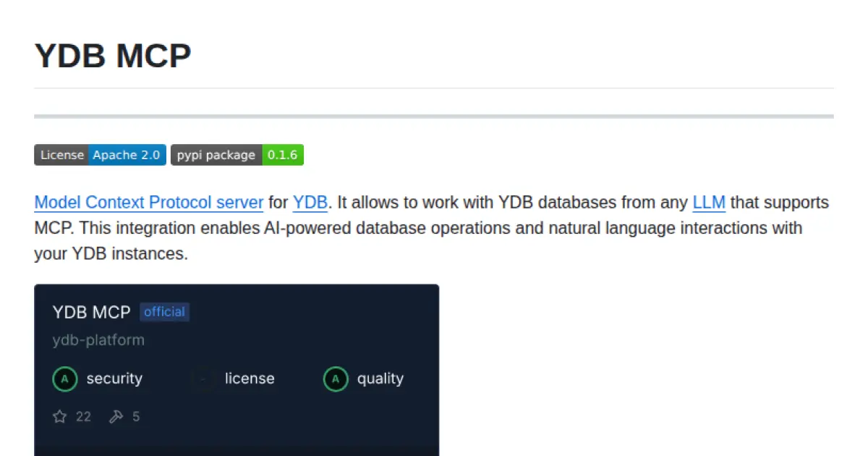Click the pypi package badge label

tap(216, 155)
